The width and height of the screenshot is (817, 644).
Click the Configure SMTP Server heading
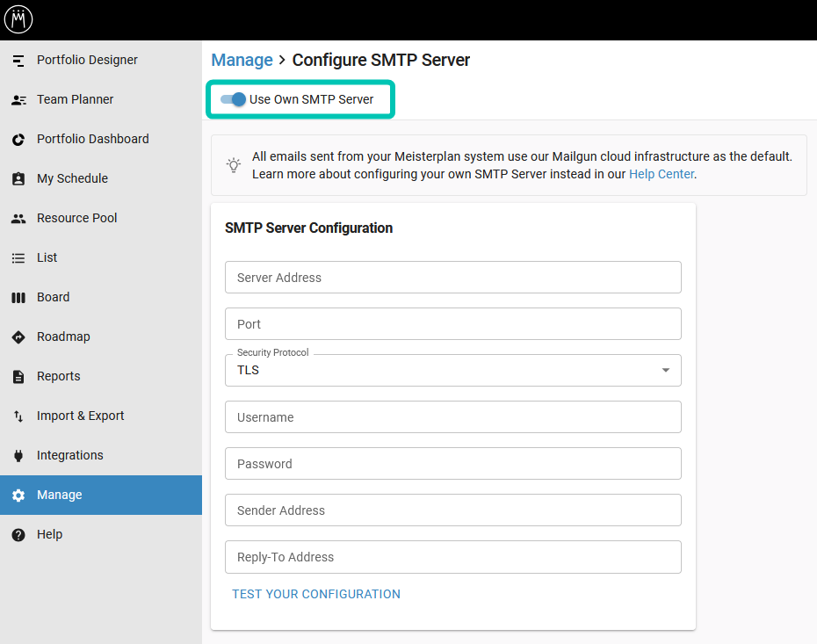point(381,60)
